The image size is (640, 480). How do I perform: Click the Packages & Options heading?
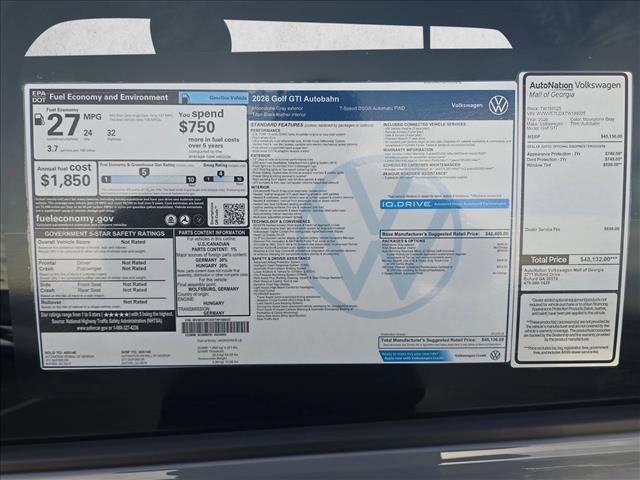click(403, 241)
